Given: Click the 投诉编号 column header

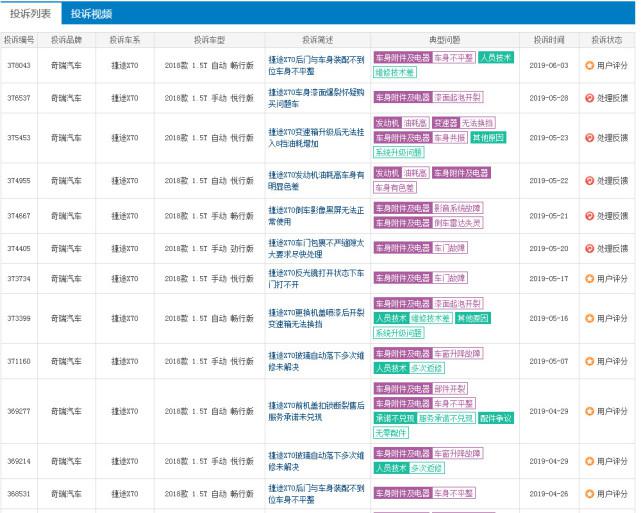Looking at the screenshot, I should [19, 40].
